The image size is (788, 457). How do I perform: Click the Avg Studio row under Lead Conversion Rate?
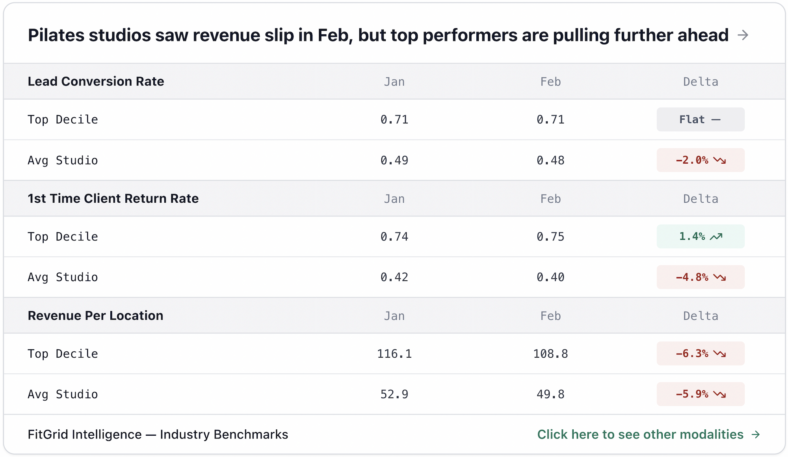coord(63,160)
